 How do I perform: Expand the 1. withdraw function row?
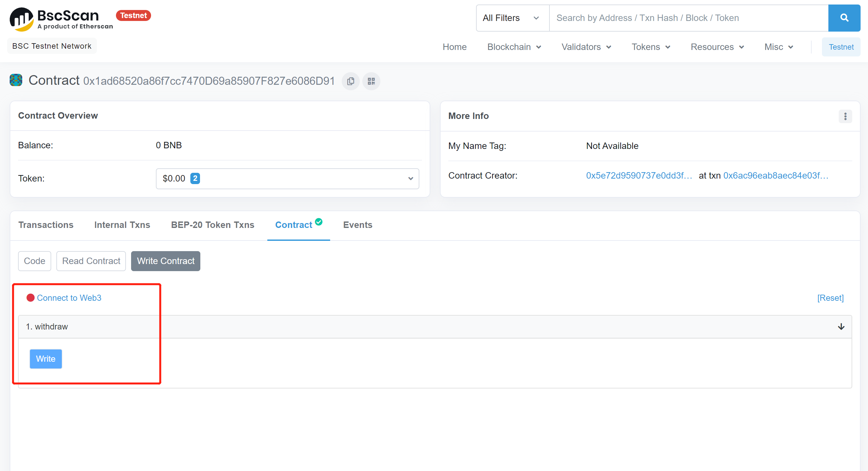(x=435, y=327)
